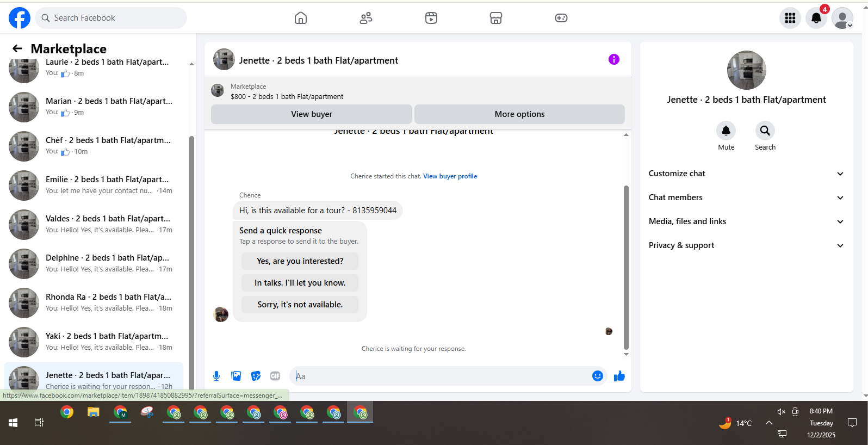Viewport: 868px width, 445px height.
Task: Click the Mute bell icon in the side panel
Action: (x=726, y=131)
